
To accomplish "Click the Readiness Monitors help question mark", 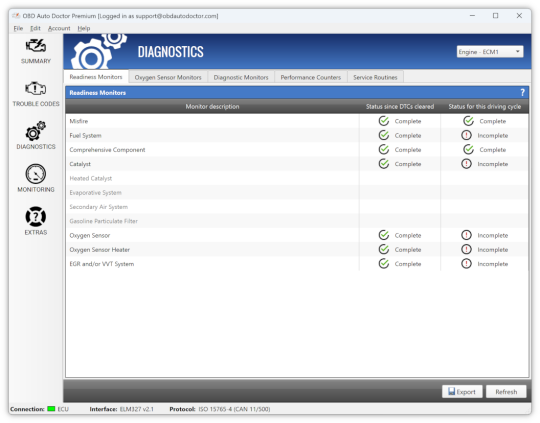I will [x=522, y=92].
